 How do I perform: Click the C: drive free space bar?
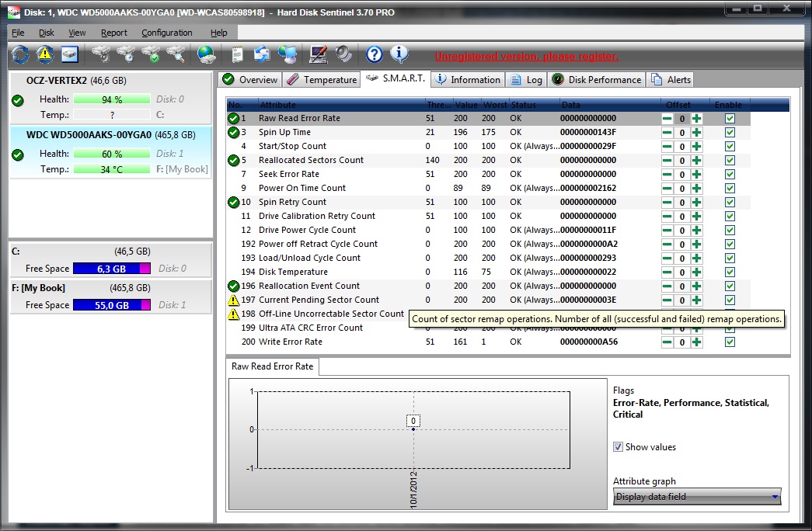tap(112, 269)
